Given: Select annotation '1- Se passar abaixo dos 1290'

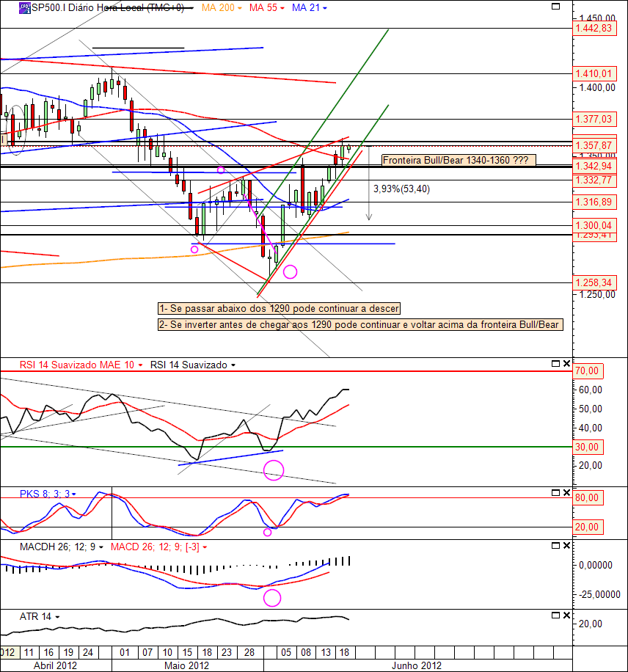Looking at the screenshot, I should (279, 309).
